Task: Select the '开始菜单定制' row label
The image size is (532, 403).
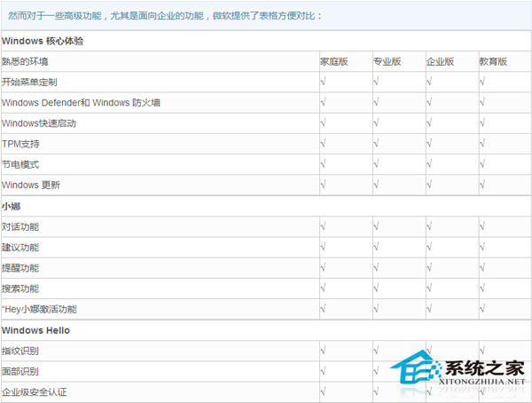Action: pyautogui.click(x=29, y=82)
